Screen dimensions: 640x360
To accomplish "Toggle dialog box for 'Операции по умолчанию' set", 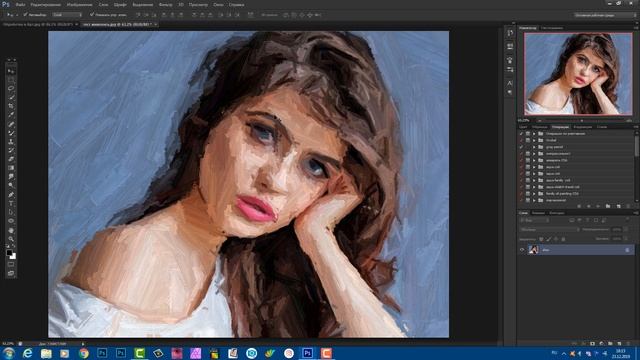I will pos(528,133).
